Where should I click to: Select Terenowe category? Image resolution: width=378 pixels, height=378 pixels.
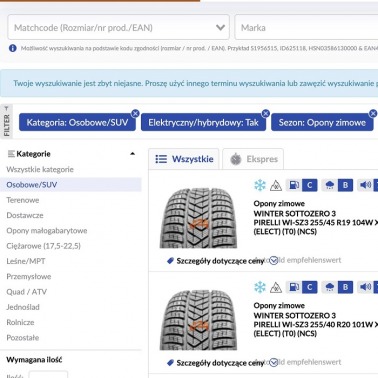pyautogui.click(x=23, y=200)
